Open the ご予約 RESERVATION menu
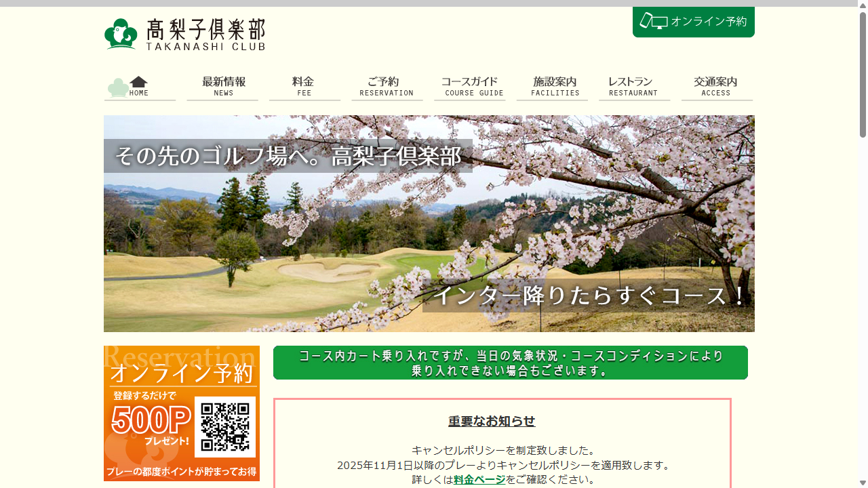 click(387, 87)
